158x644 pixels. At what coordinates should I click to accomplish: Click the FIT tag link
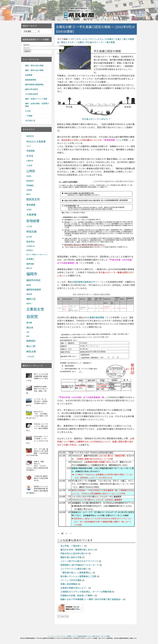click(73, 39)
